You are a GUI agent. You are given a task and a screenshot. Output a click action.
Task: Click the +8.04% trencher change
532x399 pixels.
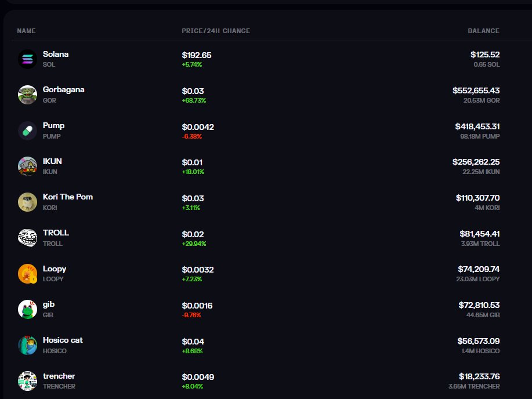tap(193, 386)
